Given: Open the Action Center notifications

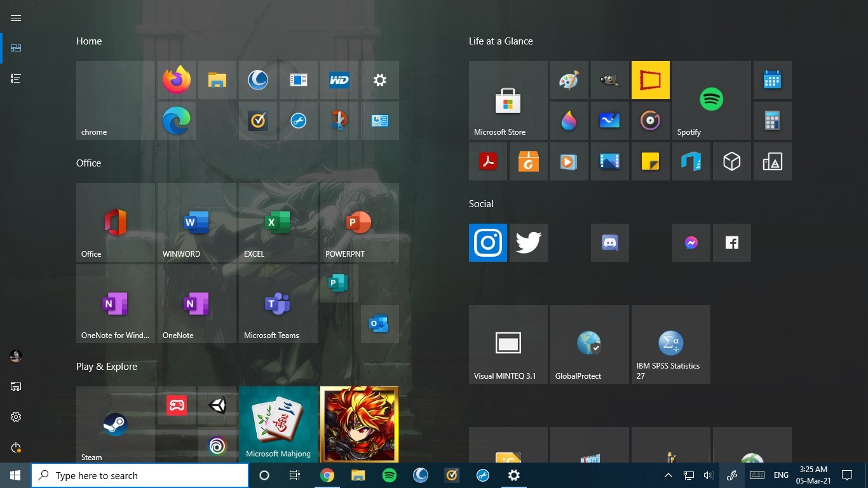Looking at the screenshot, I should 846,475.
